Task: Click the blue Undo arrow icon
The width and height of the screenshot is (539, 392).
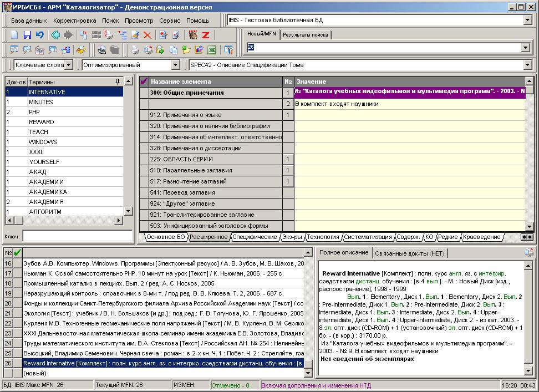Action: pyautogui.click(x=39, y=35)
